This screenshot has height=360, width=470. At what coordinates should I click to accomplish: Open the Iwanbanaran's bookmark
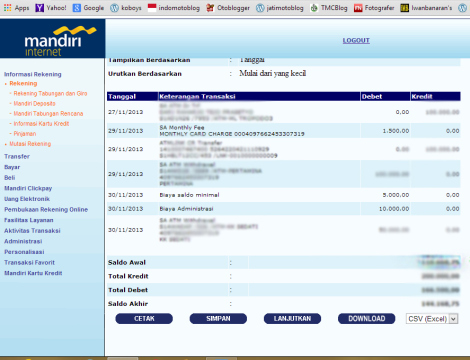[x=426, y=8]
